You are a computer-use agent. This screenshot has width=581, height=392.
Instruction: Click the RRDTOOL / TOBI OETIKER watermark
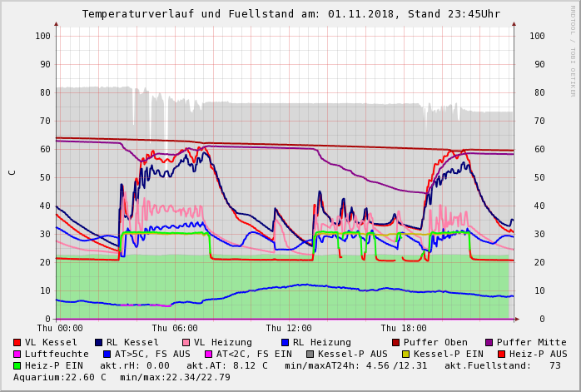pyautogui.click(x=573, y=50)
